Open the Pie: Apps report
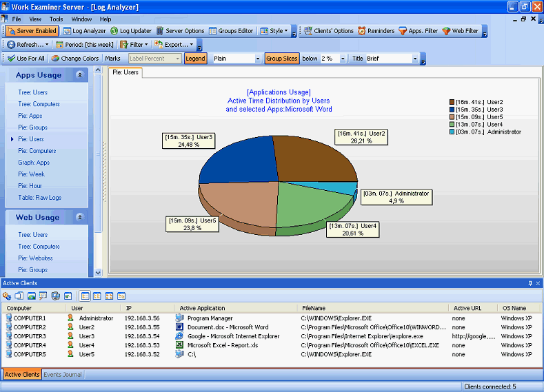Screen dimensions: 544x392 (30, 116)
